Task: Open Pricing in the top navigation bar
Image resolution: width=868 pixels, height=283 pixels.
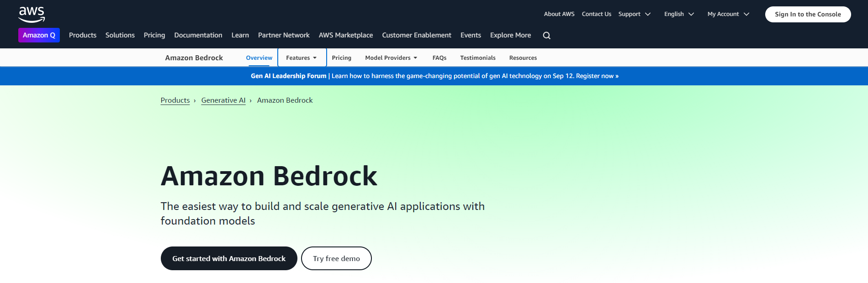Action: (x=154, y=35)
